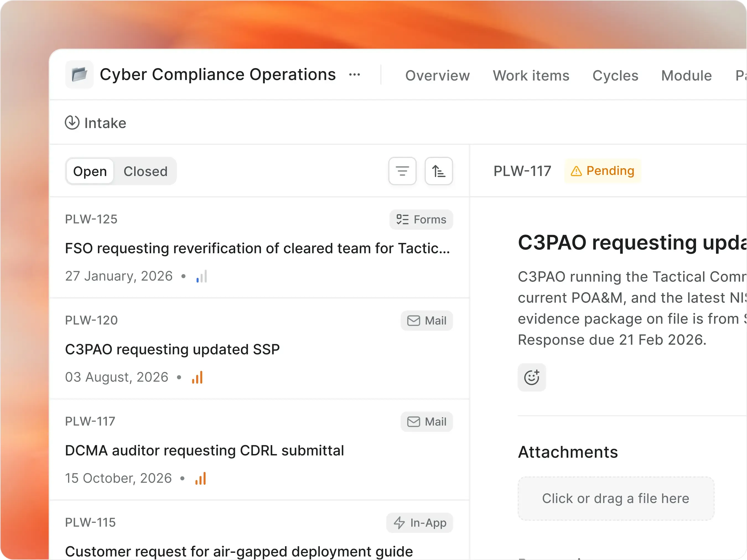Click the Attachments section heading
This screenshot has height=560, width=747.
click(568, 452)
